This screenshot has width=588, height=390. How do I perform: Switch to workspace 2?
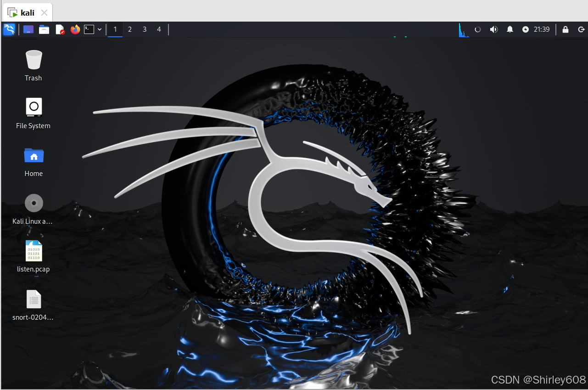[130, 29]
